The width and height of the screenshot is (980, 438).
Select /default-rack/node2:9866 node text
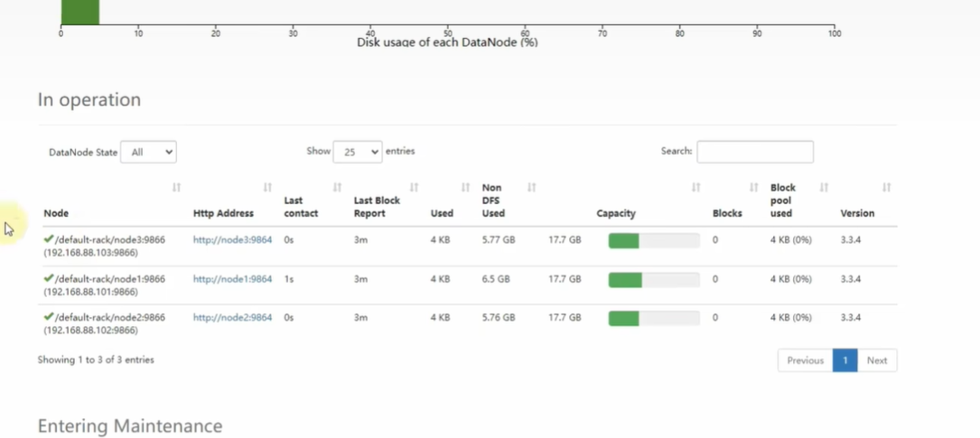110,318
